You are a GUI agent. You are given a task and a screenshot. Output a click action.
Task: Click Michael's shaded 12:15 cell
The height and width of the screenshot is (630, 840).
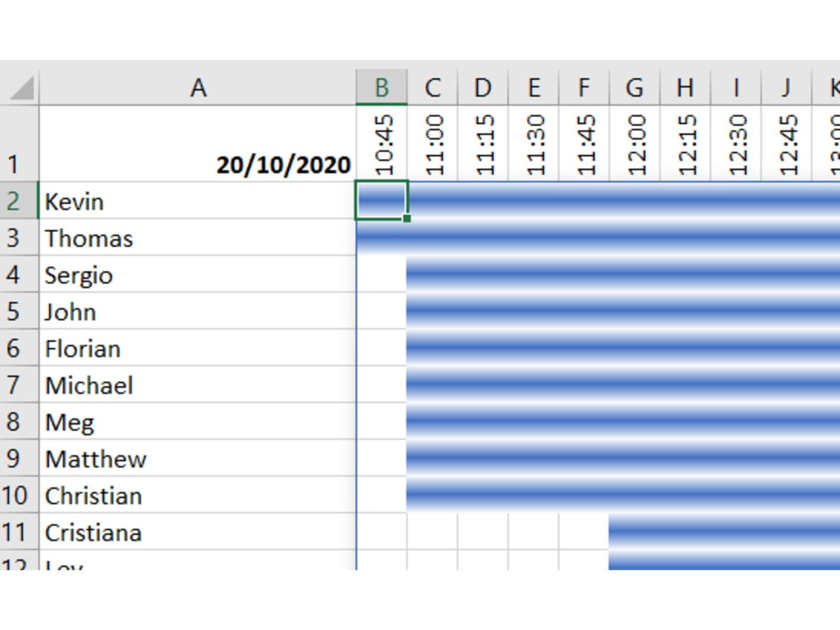pos(685,385)
